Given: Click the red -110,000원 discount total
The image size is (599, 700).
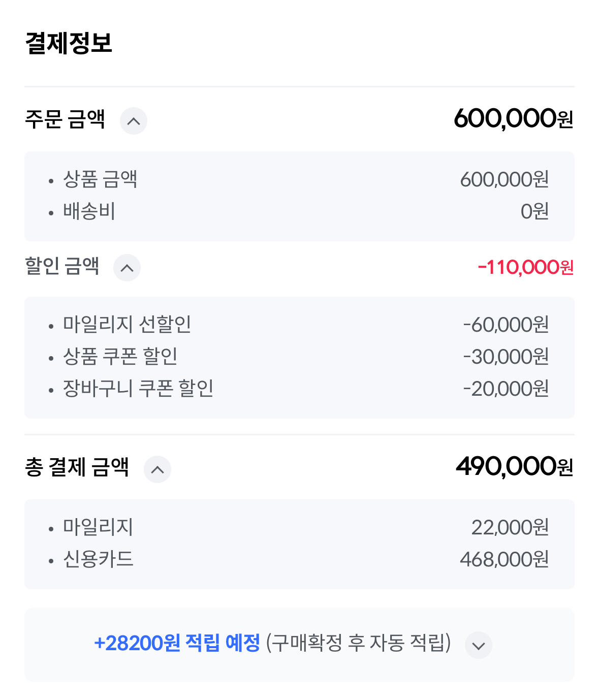Looking at the screenshot, I should pos(525,267).
